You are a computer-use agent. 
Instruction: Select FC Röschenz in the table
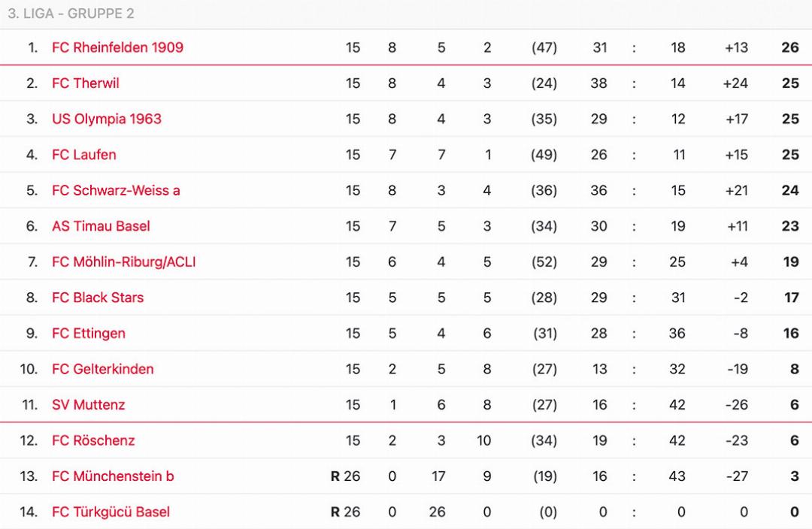pyautogui.click(x=93, y=440)
